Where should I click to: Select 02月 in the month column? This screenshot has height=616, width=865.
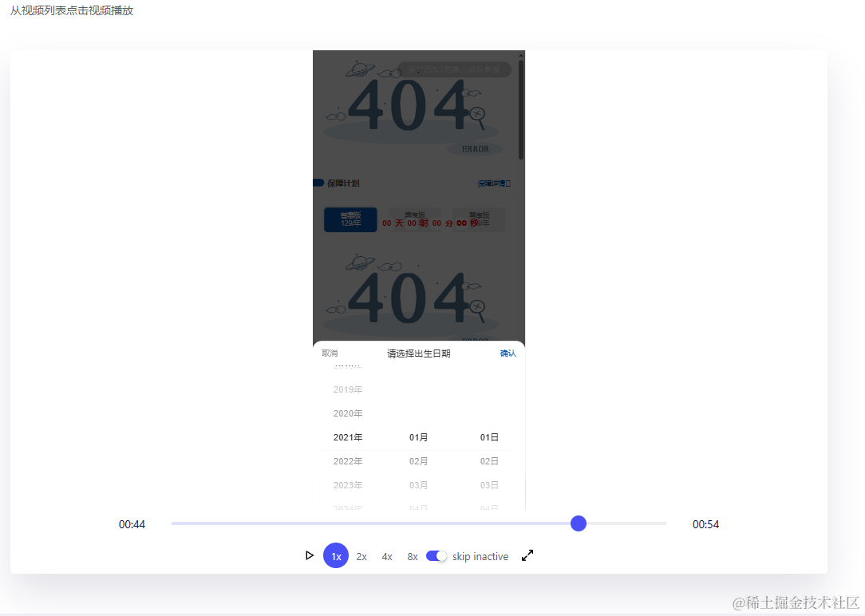coord(418,461)
